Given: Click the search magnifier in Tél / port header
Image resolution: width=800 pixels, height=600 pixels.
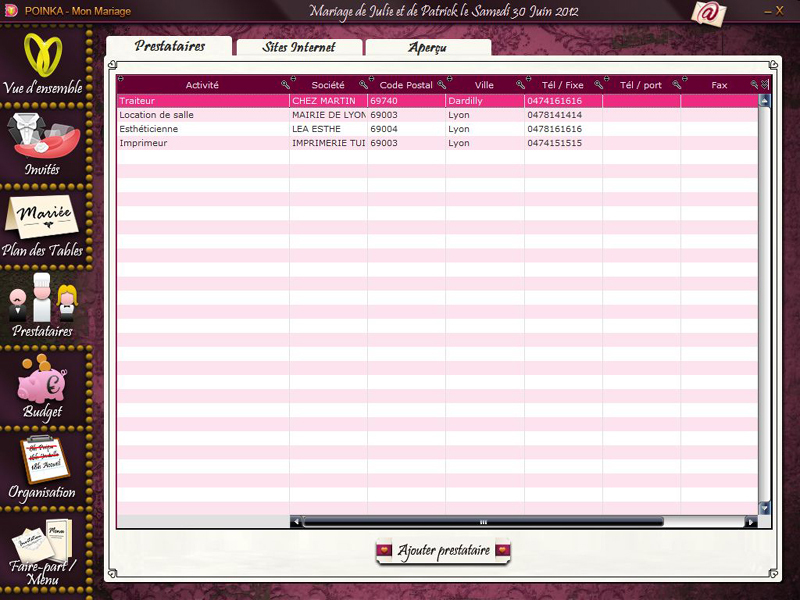Looking at the screenshot, I should pos(677,85).
